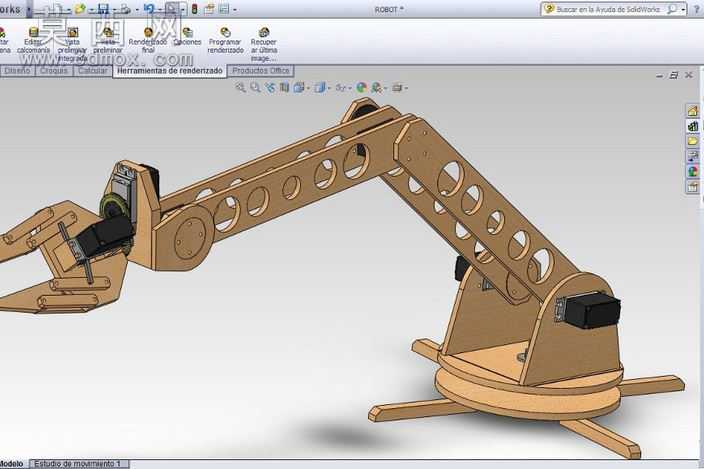Open the file properties icon
Image resolution: width=704 pixels, height=469 pixels.
pyautogui.click(x=209, y=9)
